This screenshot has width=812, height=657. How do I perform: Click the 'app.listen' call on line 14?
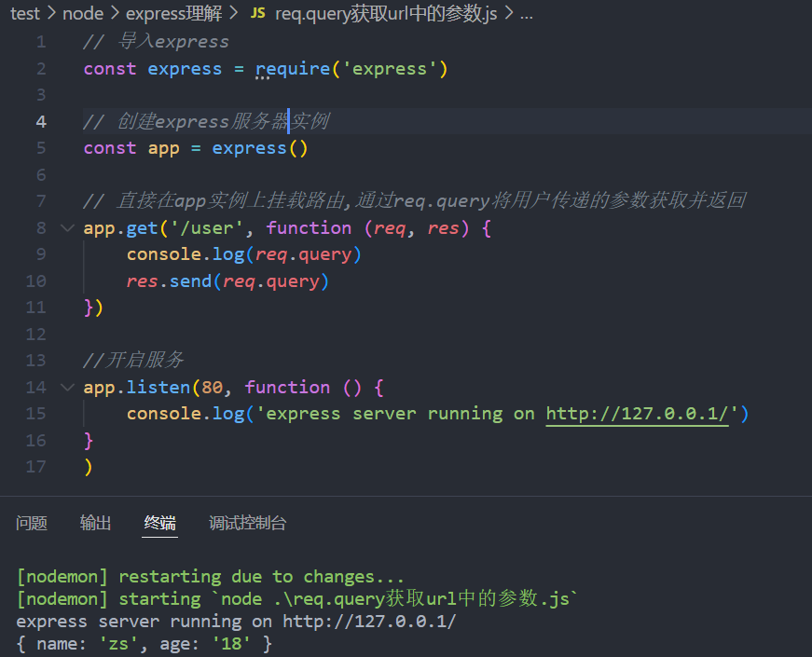tap(137, 388)
